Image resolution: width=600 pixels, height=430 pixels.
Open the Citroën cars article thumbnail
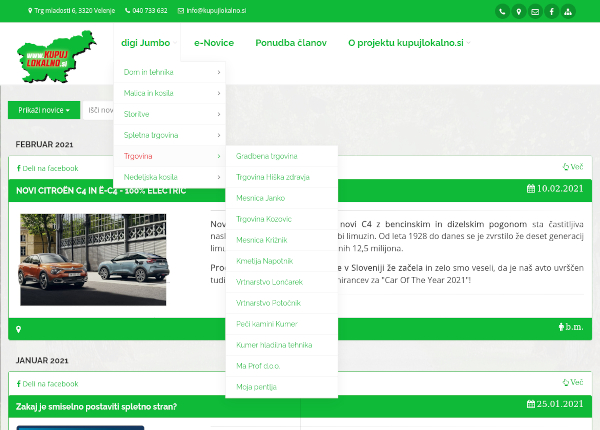[93, 260]
